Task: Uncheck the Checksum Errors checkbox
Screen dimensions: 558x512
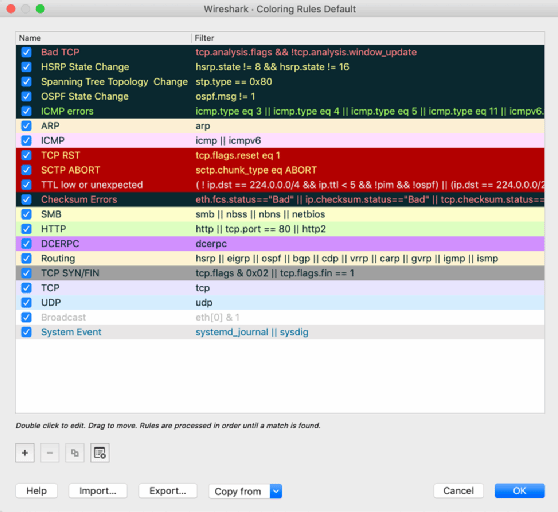Action: pyautogui.click(x=26, y=200)
